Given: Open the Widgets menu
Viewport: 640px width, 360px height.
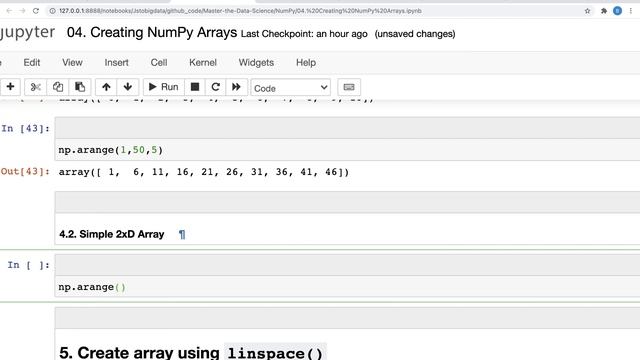Looking at the screenshot, I should pos(256,62).
